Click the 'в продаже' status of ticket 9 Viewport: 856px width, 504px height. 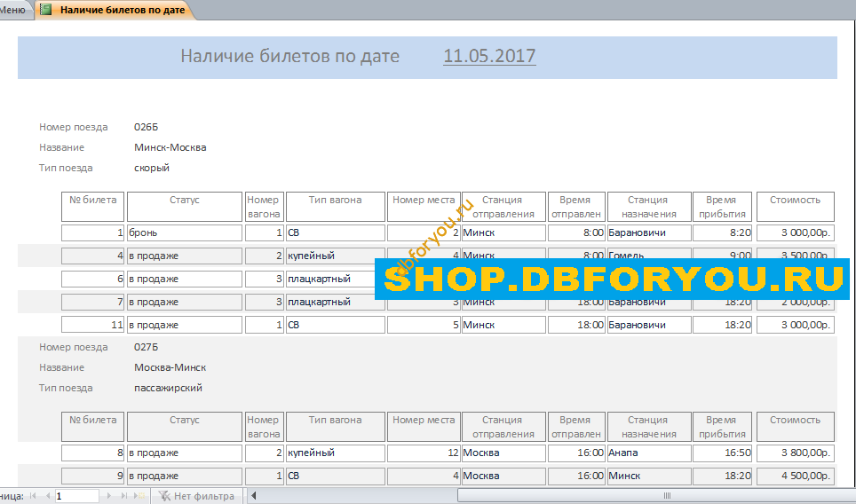pos(185,476)
